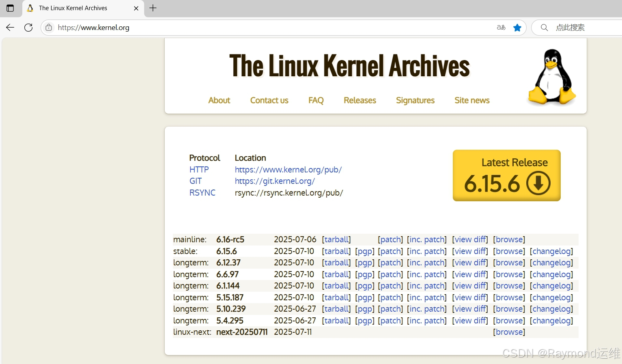Browse the longterm 6.6.97 tree
The height and width of the screenshot is (364, 622).
[x=509, y=274]
